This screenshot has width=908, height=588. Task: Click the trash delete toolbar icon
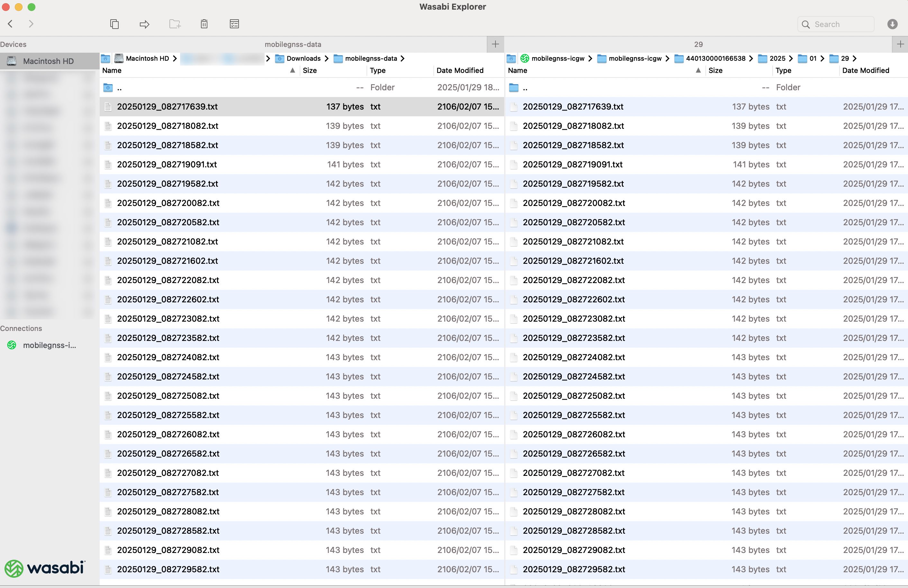click(x=204, y=24)
